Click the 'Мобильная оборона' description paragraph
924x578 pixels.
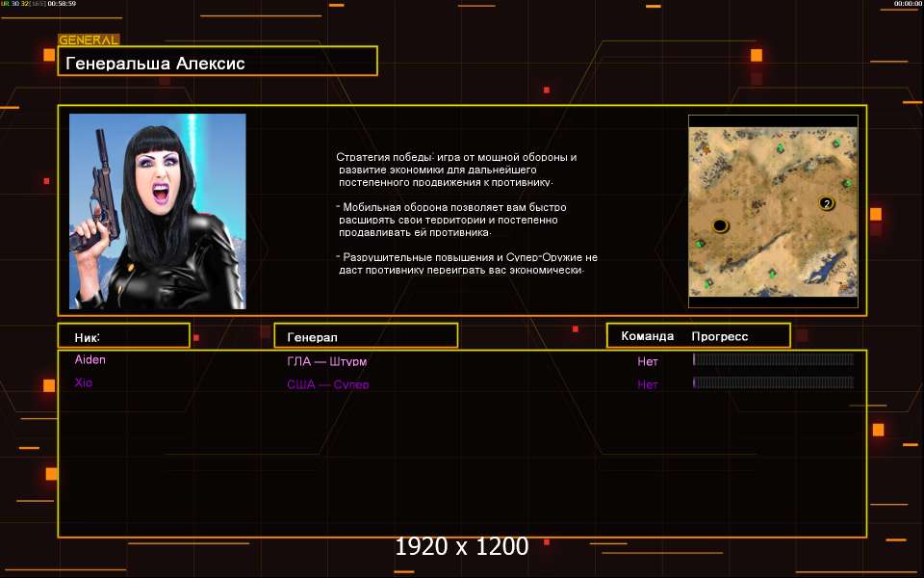(450, 220)
